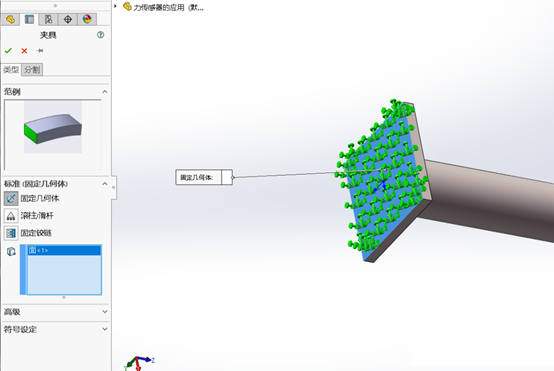Cancel fixture with the red X
The width and height of the screenshot is (554, 371).
point(24,51)
